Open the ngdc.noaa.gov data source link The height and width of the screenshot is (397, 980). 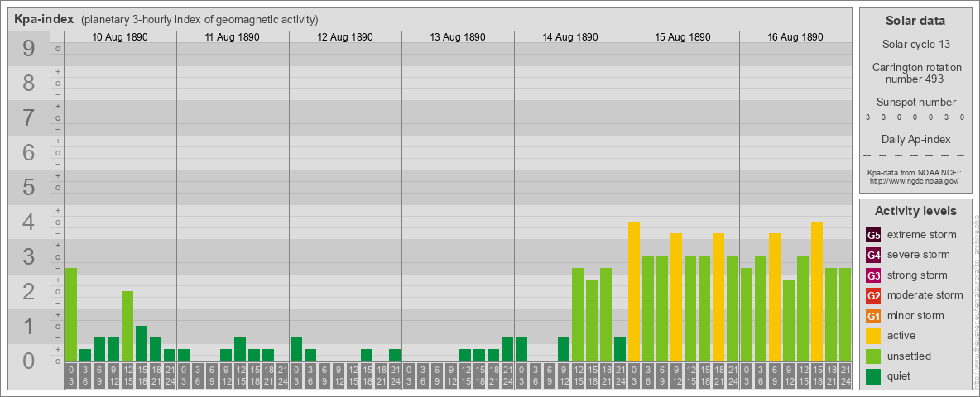913,180
